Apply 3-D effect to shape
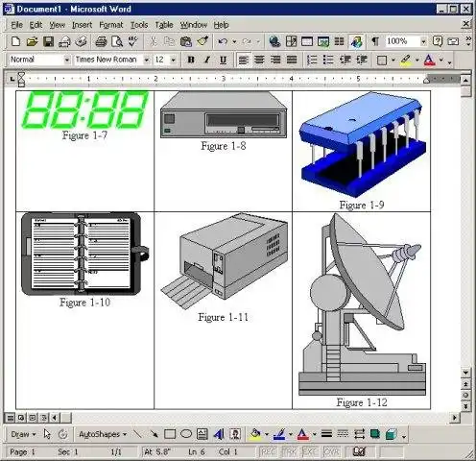 [x=391, y=434]
